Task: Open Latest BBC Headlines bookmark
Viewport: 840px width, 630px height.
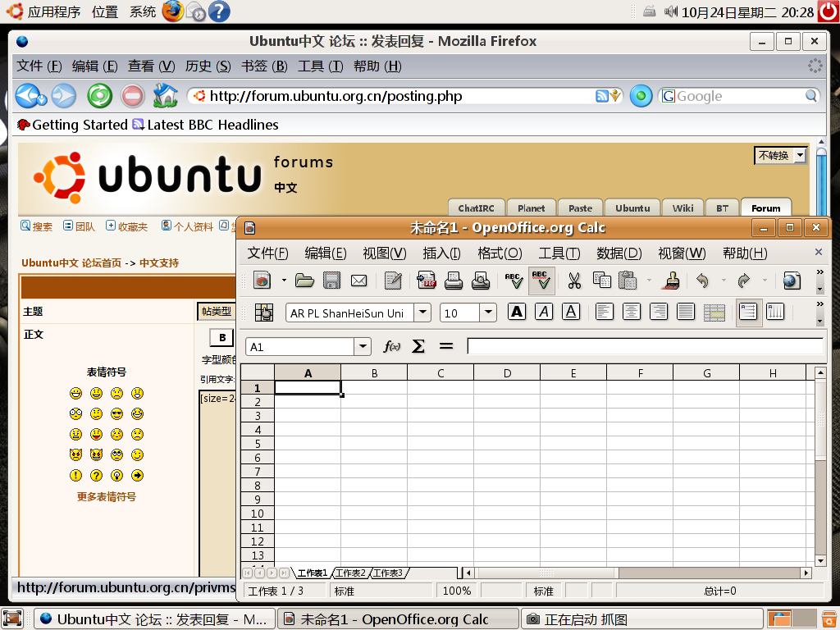Action: 206,125
